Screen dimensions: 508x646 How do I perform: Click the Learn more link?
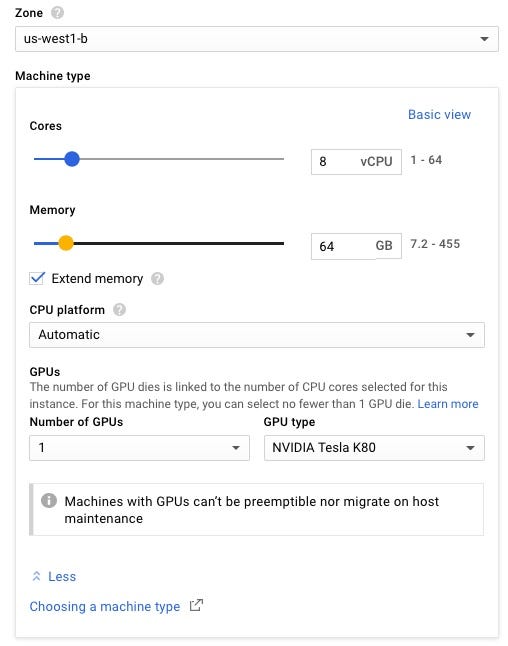pos(448,404)
